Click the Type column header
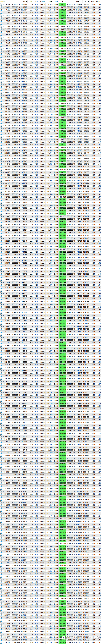The height and width of the screenshot is (644, 101). coord(31,1)
